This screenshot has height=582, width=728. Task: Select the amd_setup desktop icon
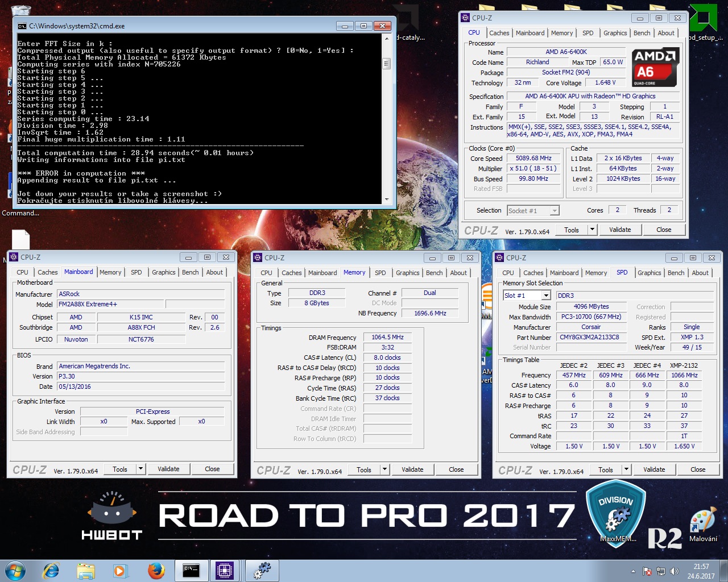[x=705, y=23]
